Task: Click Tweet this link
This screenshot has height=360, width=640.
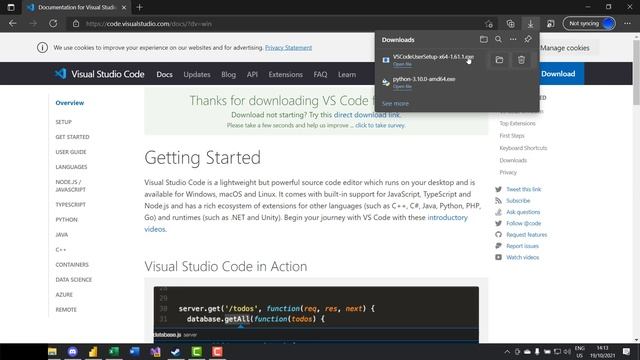Action: [x=524, y=189]
